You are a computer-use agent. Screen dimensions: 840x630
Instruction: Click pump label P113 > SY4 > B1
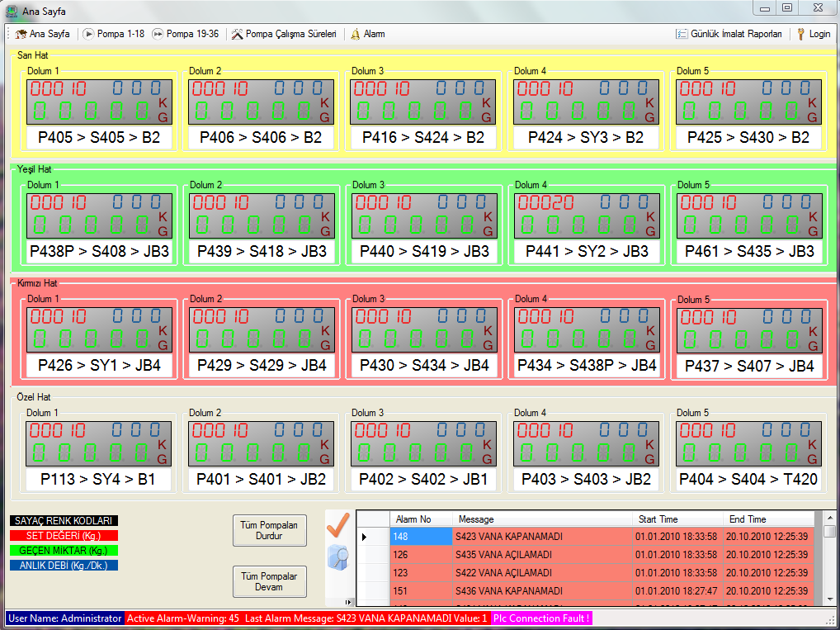coord(98,480)
